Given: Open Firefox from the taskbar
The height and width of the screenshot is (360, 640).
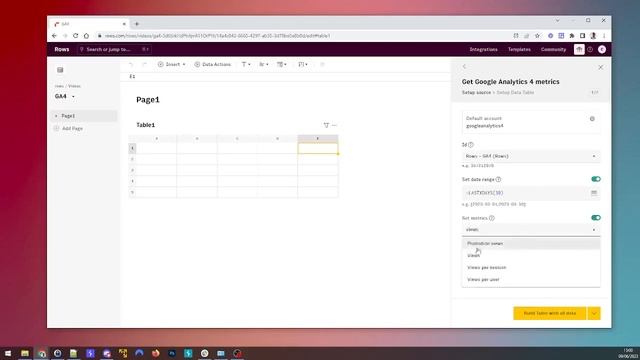Looking at the screenshot, I should [x=156, y=353].
